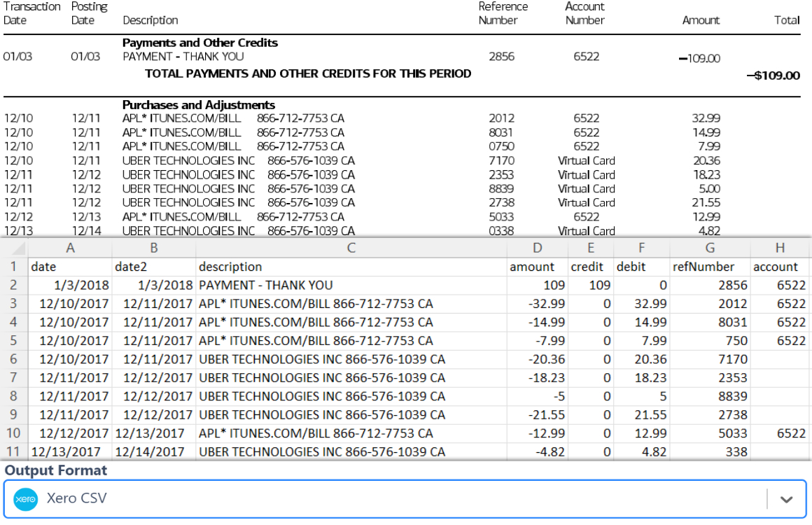Viewport: 812px width, 525px height.
Task: Click debit cell '18.23'
Action: (x=642, y=378)
